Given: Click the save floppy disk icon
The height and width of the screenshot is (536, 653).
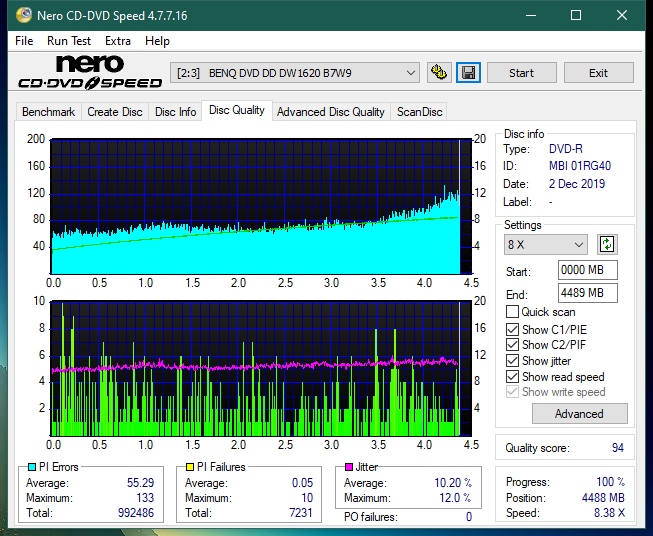Looking at the screenshot, I should (469, 73).
